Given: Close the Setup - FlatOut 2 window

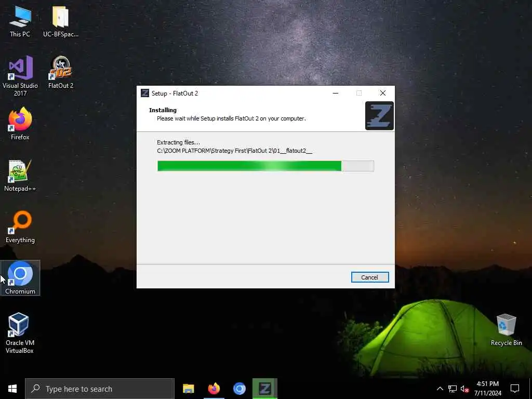Looking at the screenshot, I should click(383, 93).
